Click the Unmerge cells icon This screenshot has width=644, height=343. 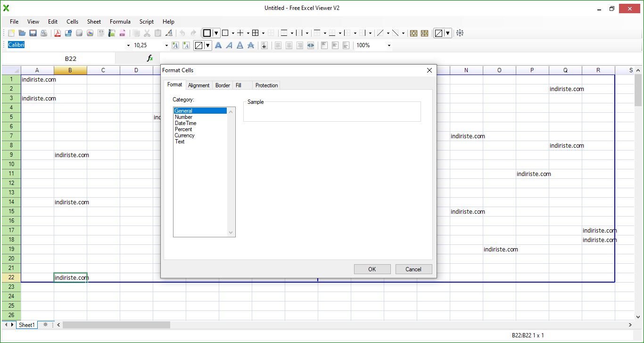(x=424, y=33)
